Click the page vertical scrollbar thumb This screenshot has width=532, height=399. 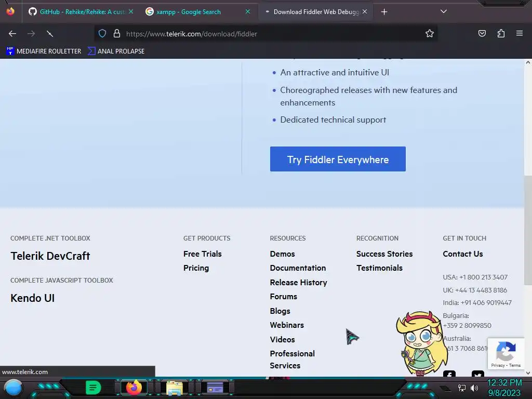528,231
